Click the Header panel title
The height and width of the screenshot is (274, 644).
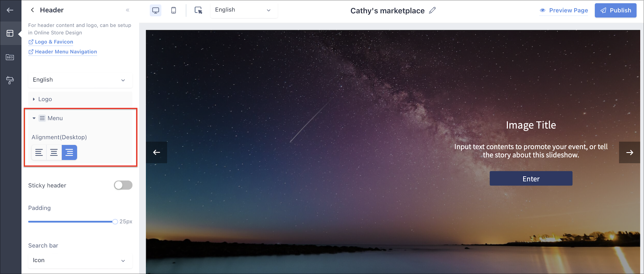pyautogui.click(x=52, y=10)
